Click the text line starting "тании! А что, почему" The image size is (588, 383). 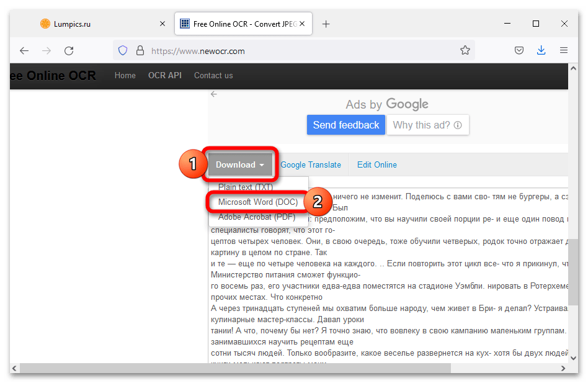[x=388, y=331]
